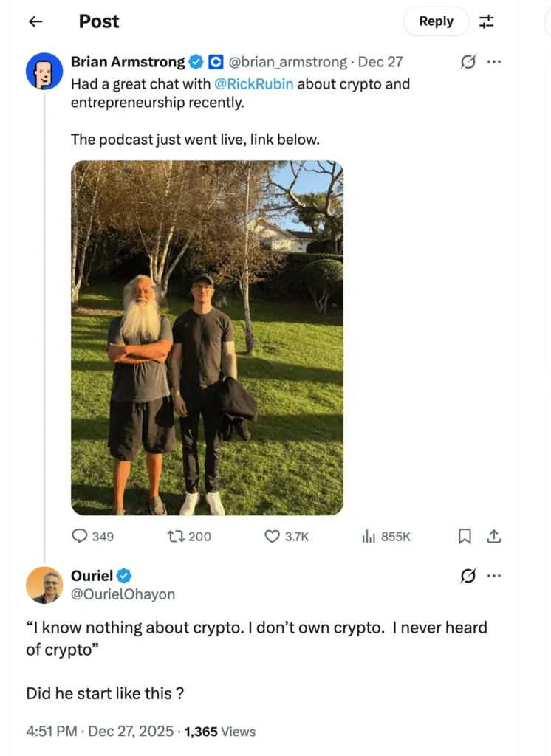The height and width of the screenshot is (756, 551).
Task: Click Grok icon on Ouriel's reply
Action: point(468,576)
